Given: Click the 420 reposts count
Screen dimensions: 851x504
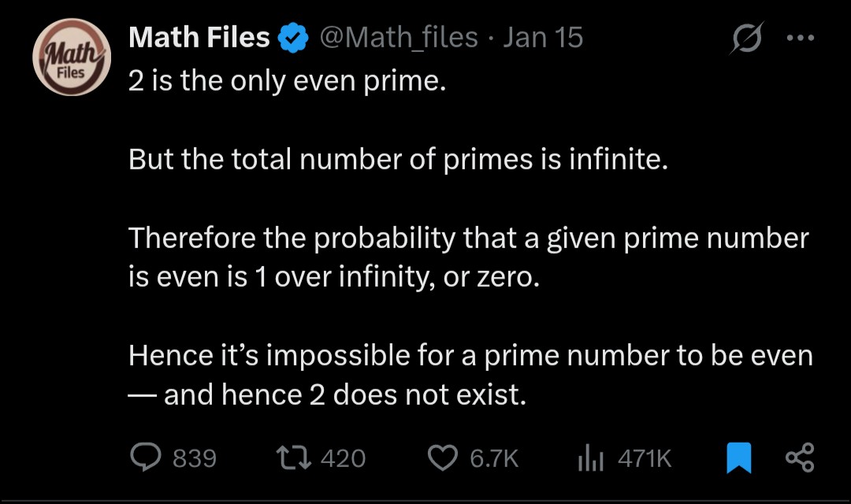Looking at the screenshot, I should [343, 458].
